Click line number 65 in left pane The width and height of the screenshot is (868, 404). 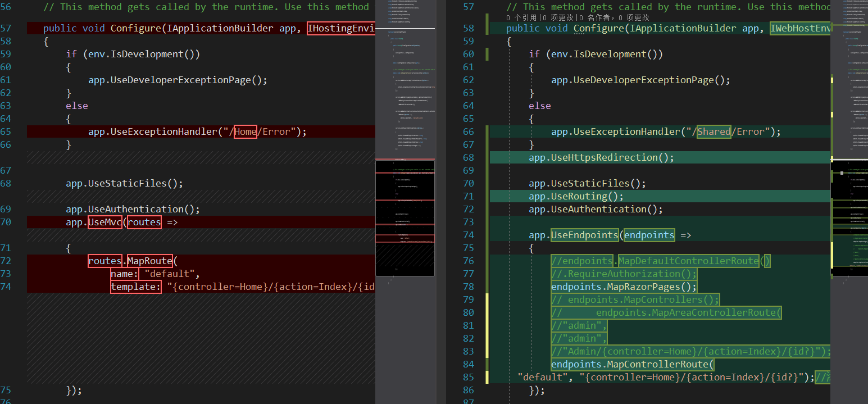(6, 131)
